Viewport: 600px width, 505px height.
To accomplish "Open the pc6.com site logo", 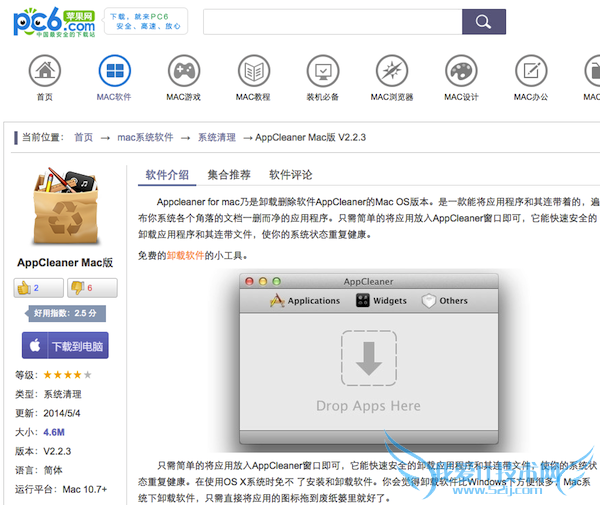I will (x=54, y=22).
